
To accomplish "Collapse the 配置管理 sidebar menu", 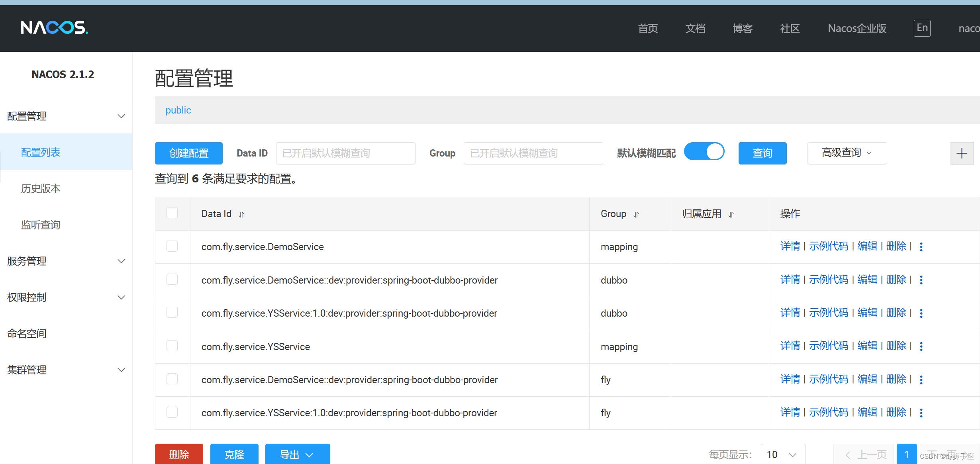I will click(66, 116).
